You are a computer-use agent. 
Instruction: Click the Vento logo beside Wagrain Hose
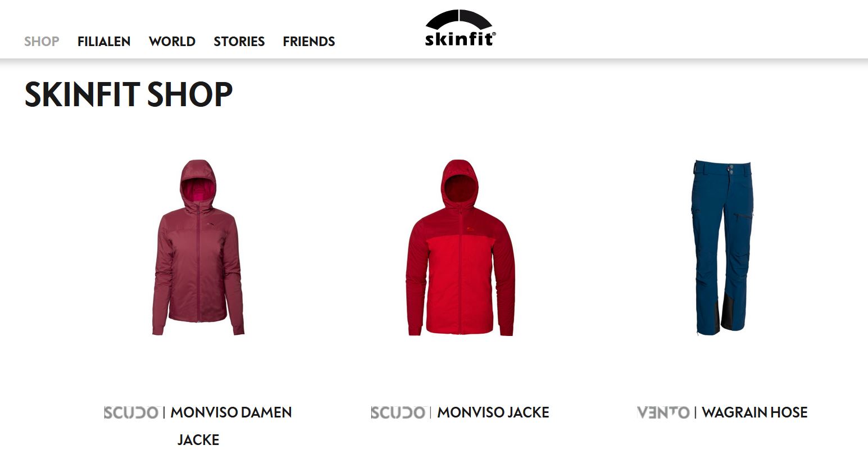point(664,412)
